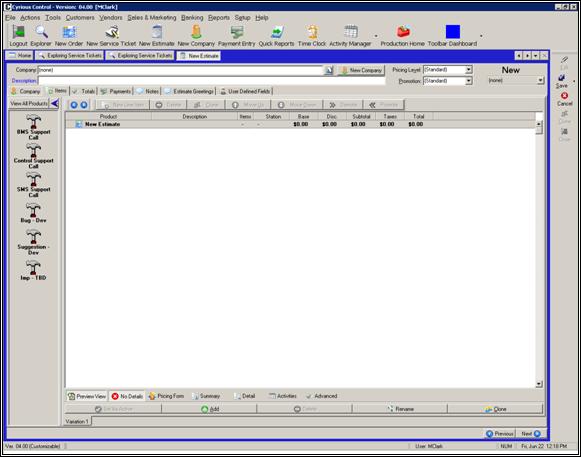Click the New Company button
Viewport: 581px width, 457px height.
coord(361,70)
